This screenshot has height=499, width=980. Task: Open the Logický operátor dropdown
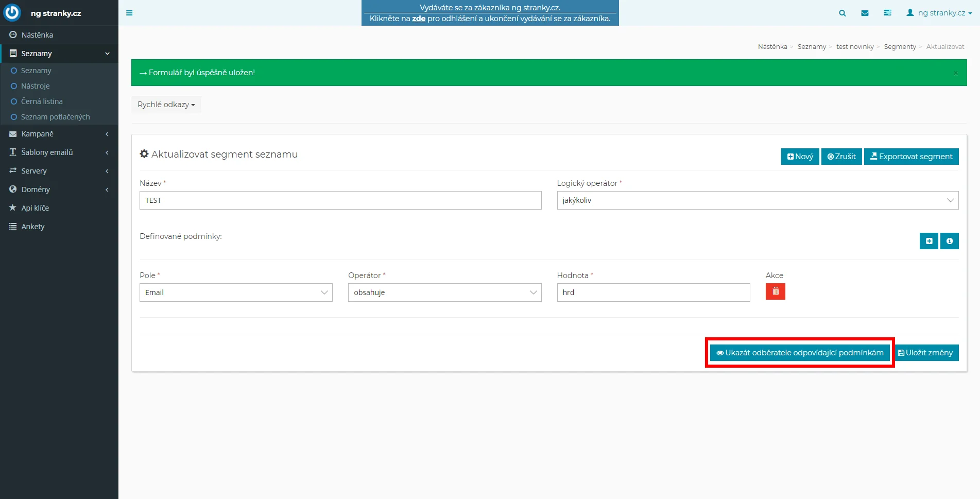(757, 200)
